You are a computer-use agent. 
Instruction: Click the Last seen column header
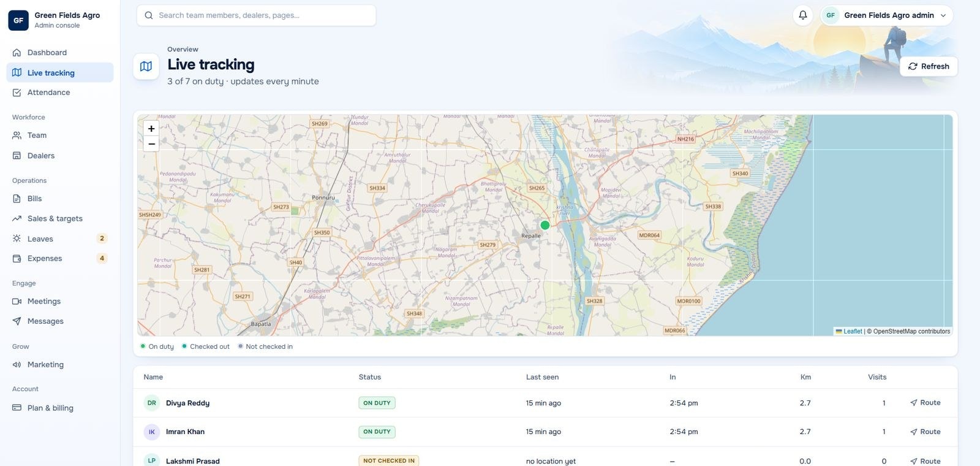tap(542, 377)
